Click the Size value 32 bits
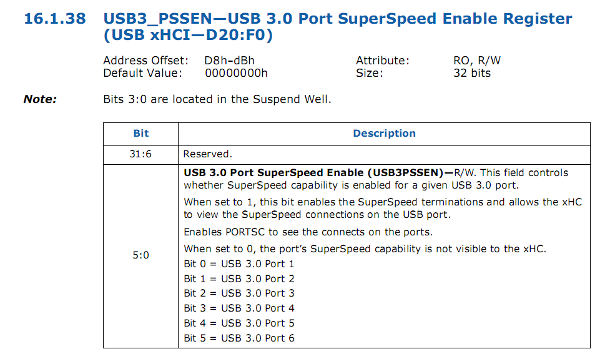The height and width of the screenshot is (364, 610). click(x=472, y=73)
